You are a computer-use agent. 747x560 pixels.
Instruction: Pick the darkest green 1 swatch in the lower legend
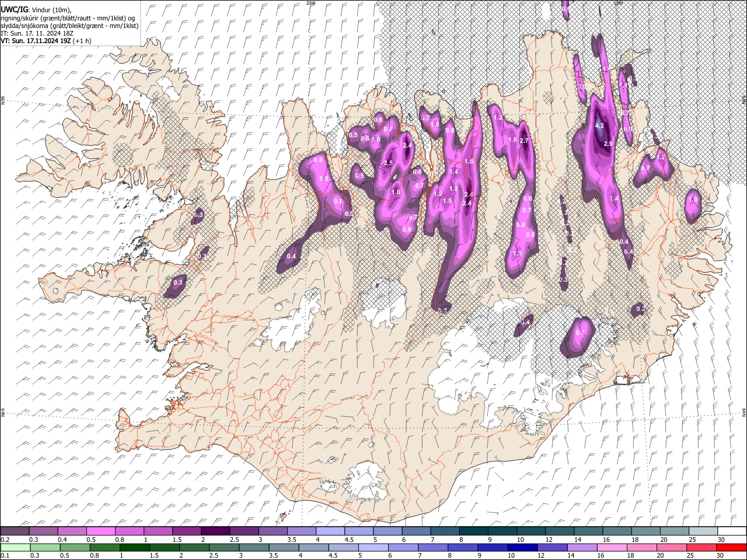point(135,547)
